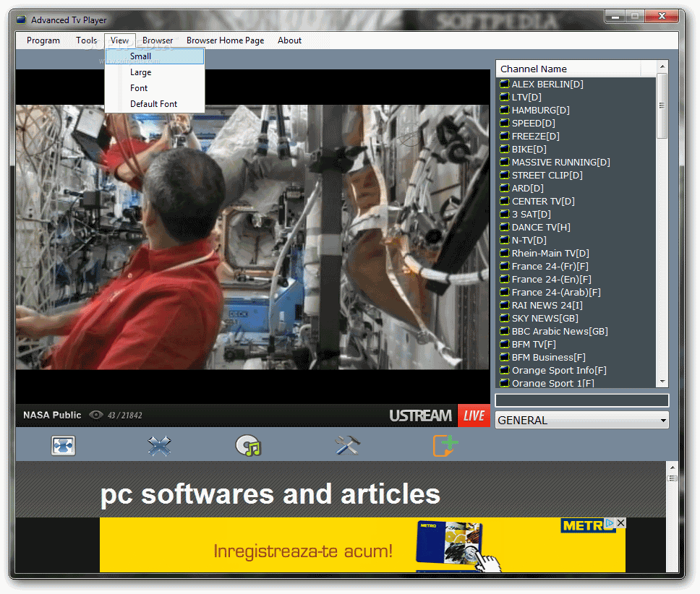Select channel Rhein-Main TV[D]
Viewport: 700px width, 594px height.
pos(550,254)
